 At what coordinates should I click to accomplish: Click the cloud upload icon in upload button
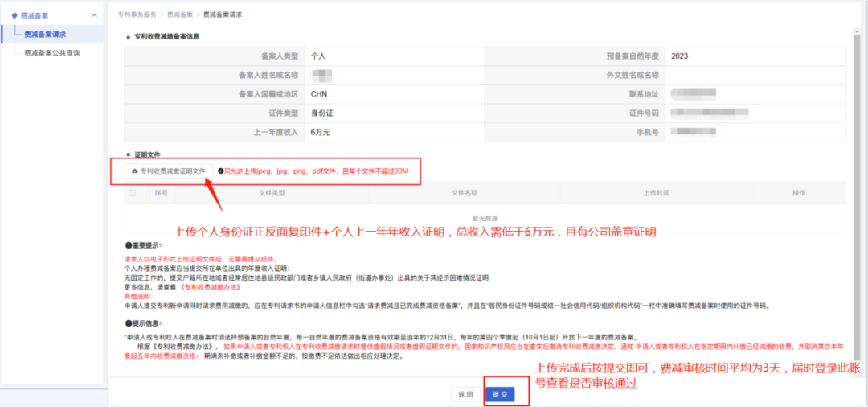(134, 171)
